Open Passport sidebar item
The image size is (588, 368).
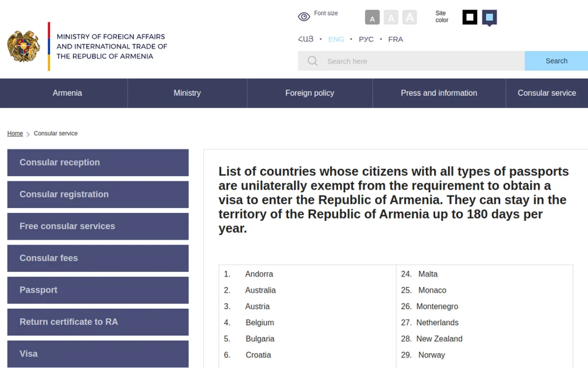click(x=98, y=290)
